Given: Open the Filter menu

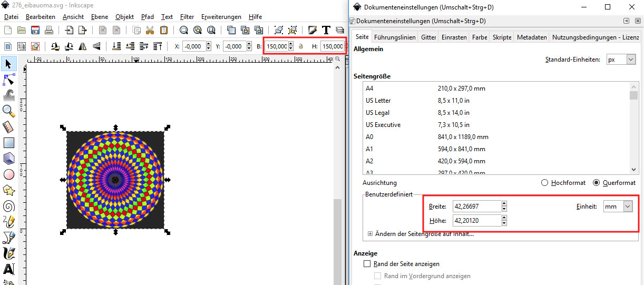Looking at the screenshot, I should pos(187,17).
